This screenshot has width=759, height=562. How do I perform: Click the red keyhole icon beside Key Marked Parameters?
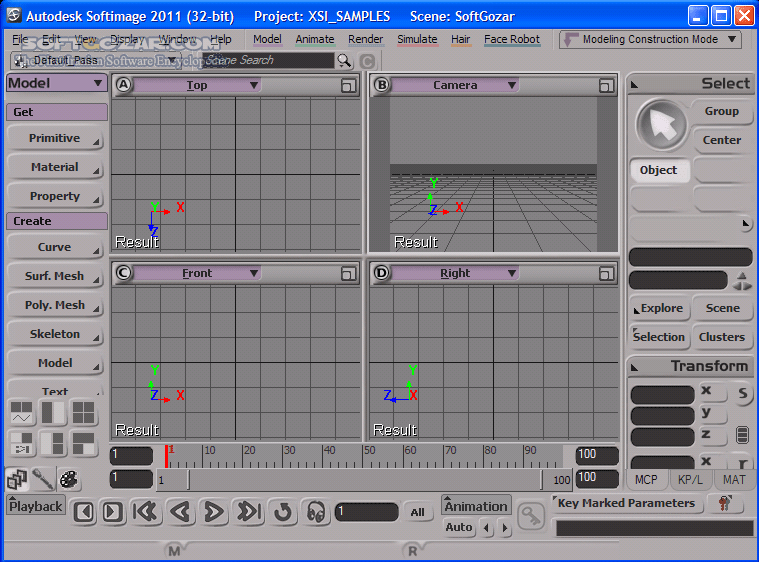725,503
